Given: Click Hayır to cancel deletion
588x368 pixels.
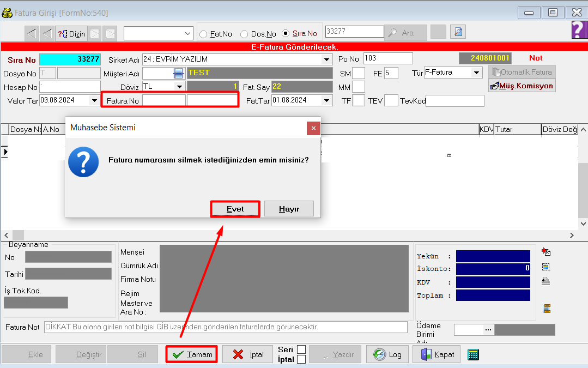Looking at the screenshot, I should (289, 209).
